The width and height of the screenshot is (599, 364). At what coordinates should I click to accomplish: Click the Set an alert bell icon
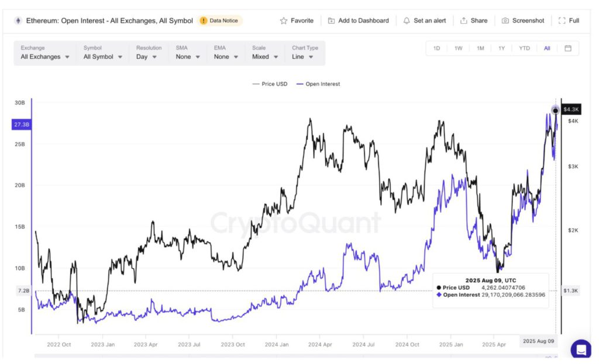point(407,20)
